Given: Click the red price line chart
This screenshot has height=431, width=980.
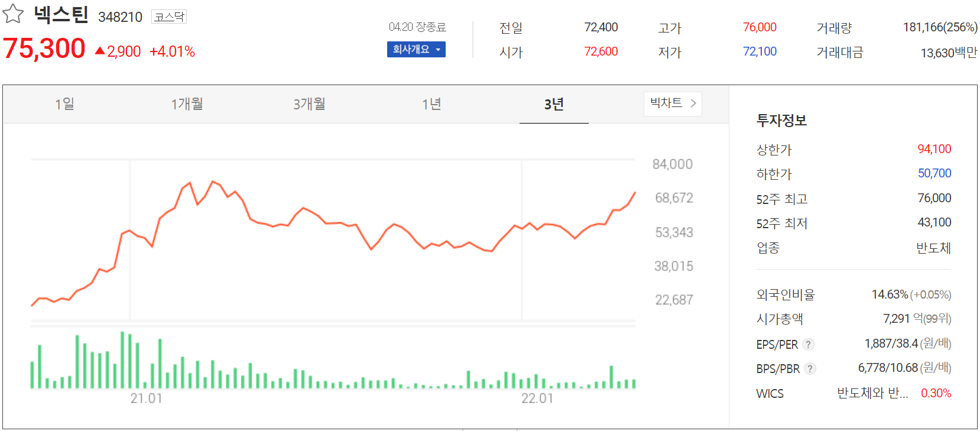Looking at the screenshot, I should click(x=333, y=244).
